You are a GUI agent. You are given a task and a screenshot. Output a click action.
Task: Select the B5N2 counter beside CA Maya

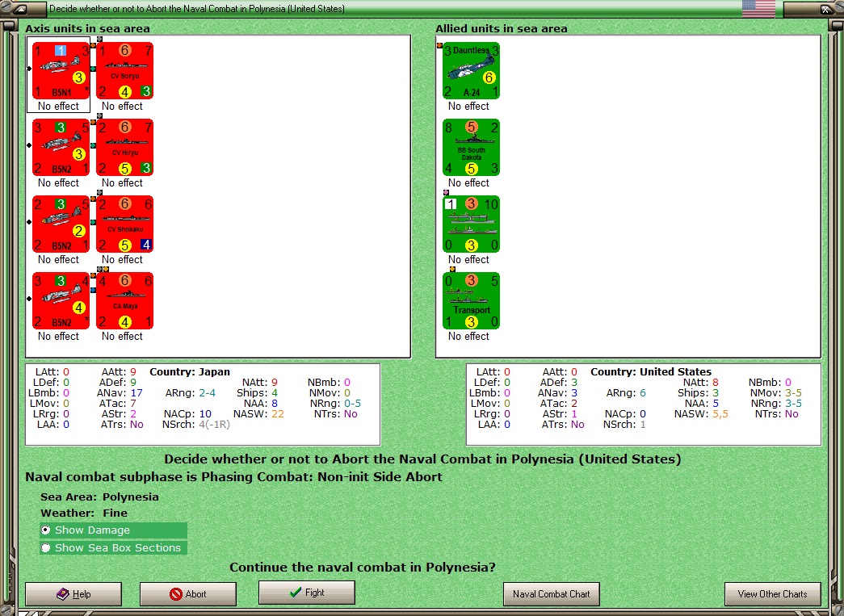pos(61,301)
